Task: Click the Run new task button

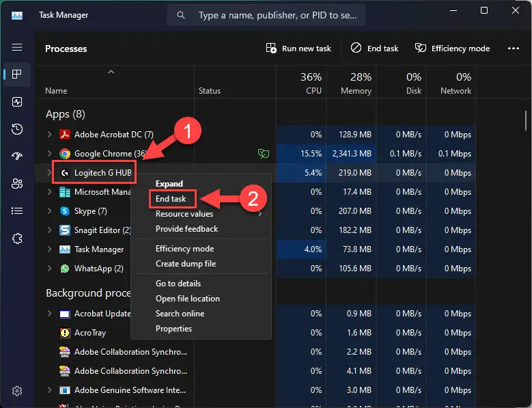Action: click(x=298, y=49)
